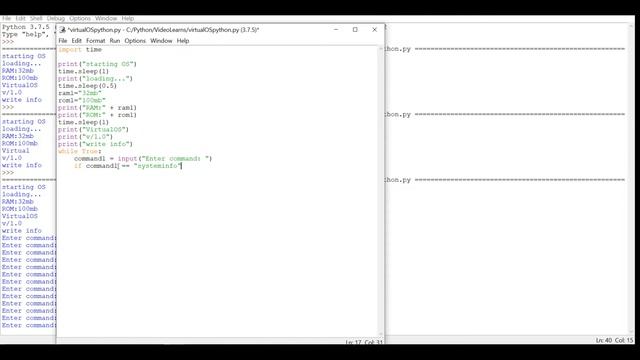Maximize the virtualOSpython.py editor window
Screen dimensions: 640x360
355,29
